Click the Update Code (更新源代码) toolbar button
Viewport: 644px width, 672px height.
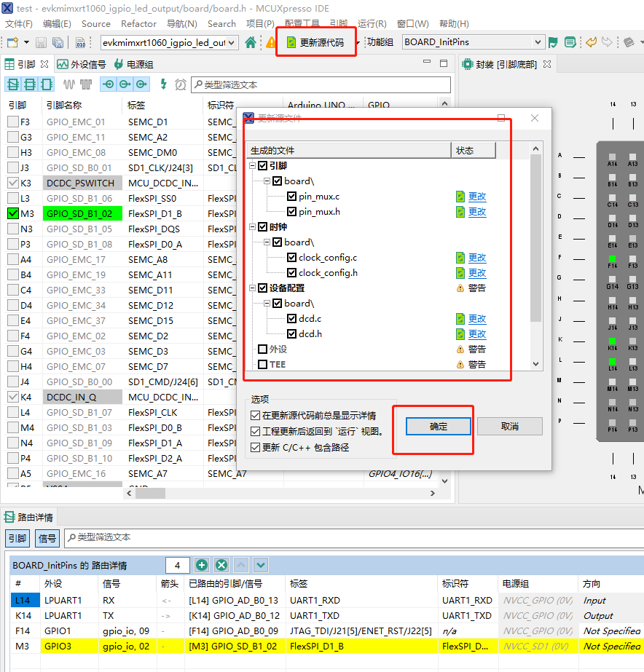pos(315,42)
